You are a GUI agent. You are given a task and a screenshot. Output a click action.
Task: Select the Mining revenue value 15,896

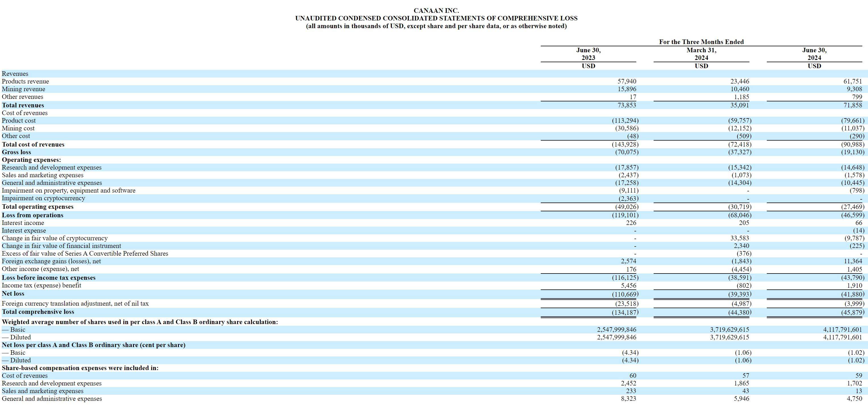[627, 89]
